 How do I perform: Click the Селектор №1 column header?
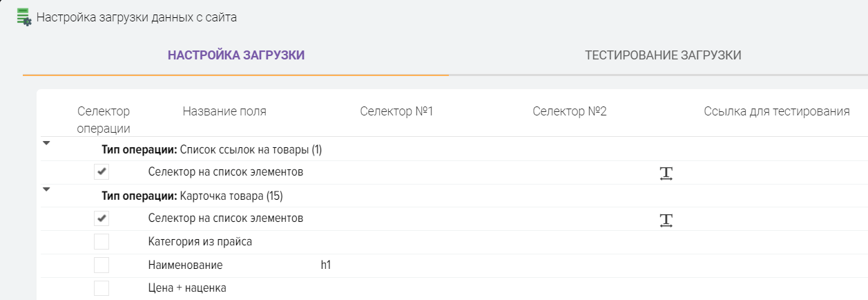click(x=396, y=111)
